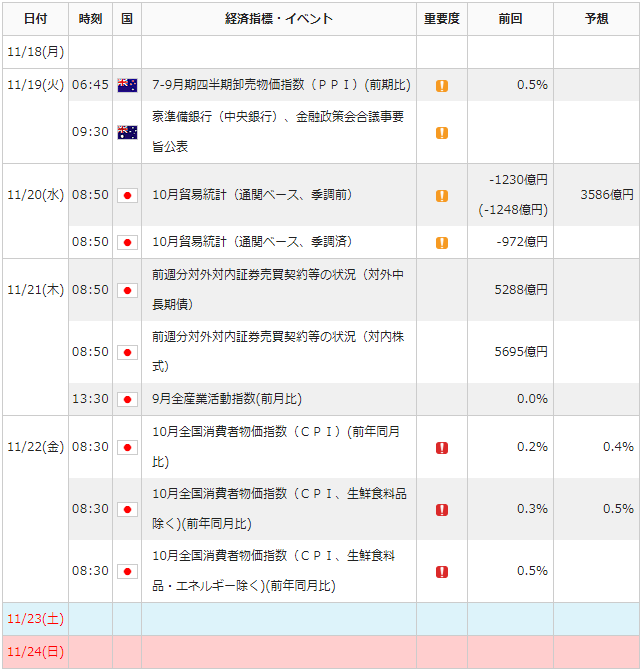
Task: Click 10月貿易統計(通関ベース、季調前) event
Action: [252, 195]
